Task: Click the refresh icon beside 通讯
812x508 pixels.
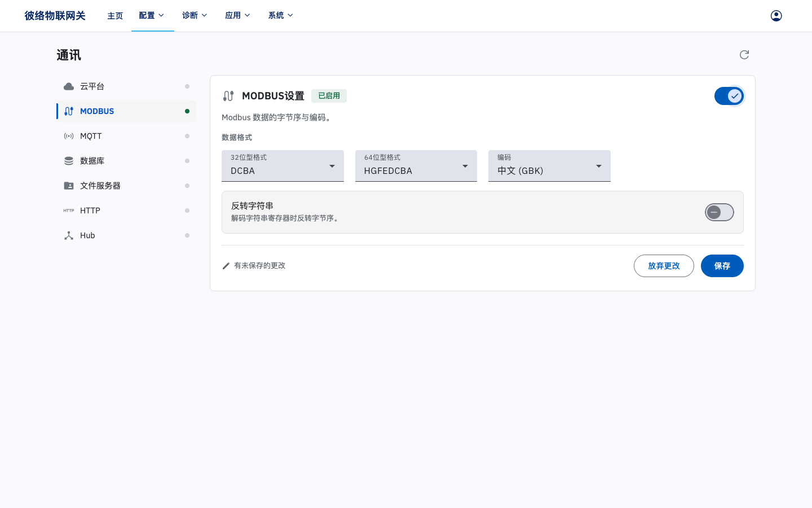Action: coord(744,55)
